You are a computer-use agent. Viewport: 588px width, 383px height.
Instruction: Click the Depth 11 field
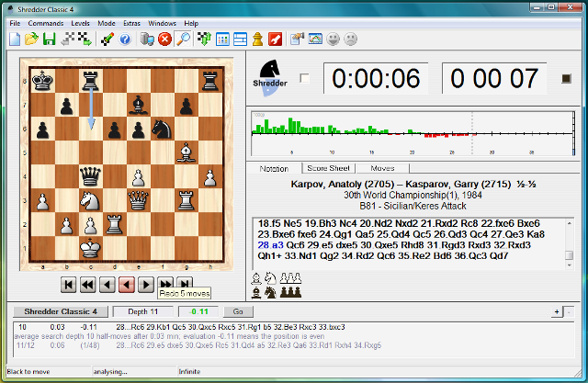click(x=143, y=311)
